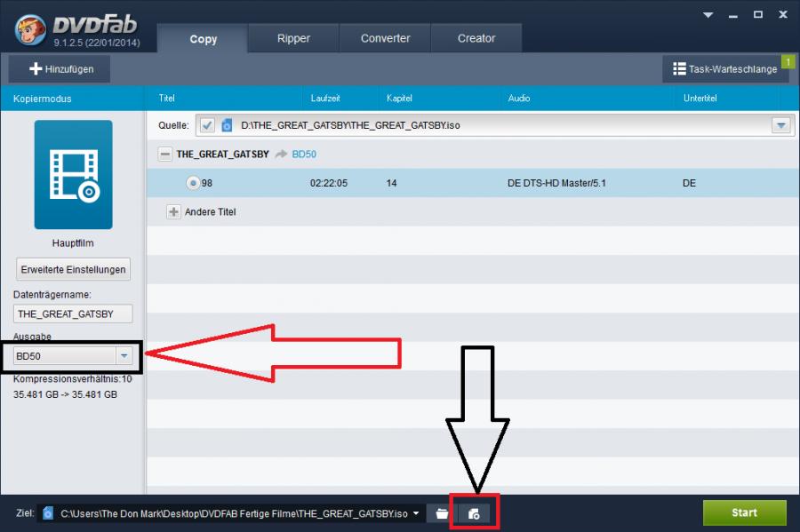Maximize the DVDFab window

click(758, 15)
